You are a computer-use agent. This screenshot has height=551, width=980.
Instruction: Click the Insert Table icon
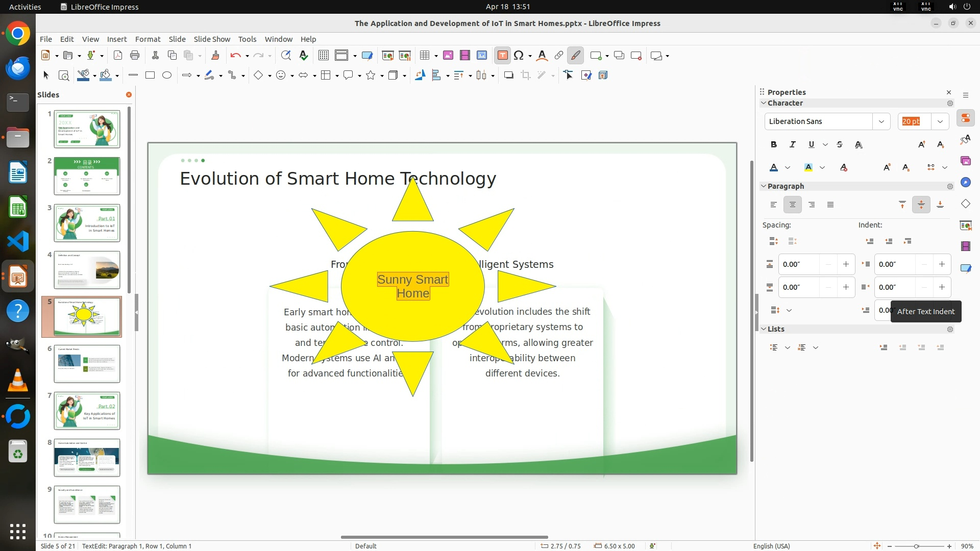pos(424,56)
